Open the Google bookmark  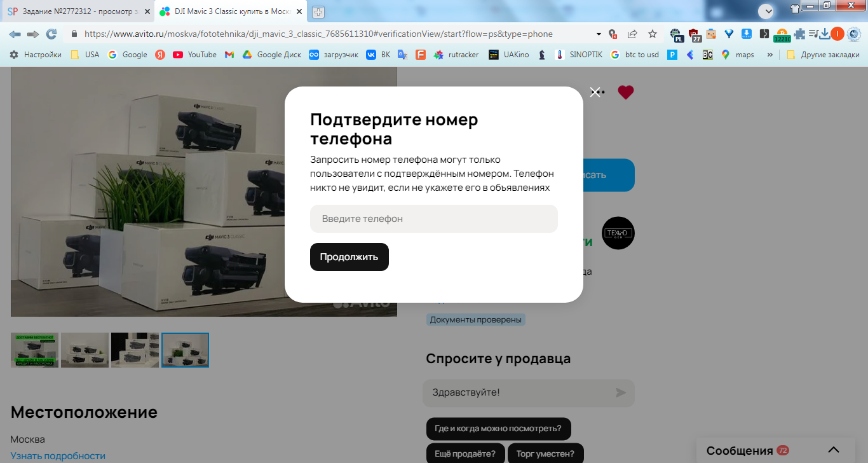click(x=128, y=55)
